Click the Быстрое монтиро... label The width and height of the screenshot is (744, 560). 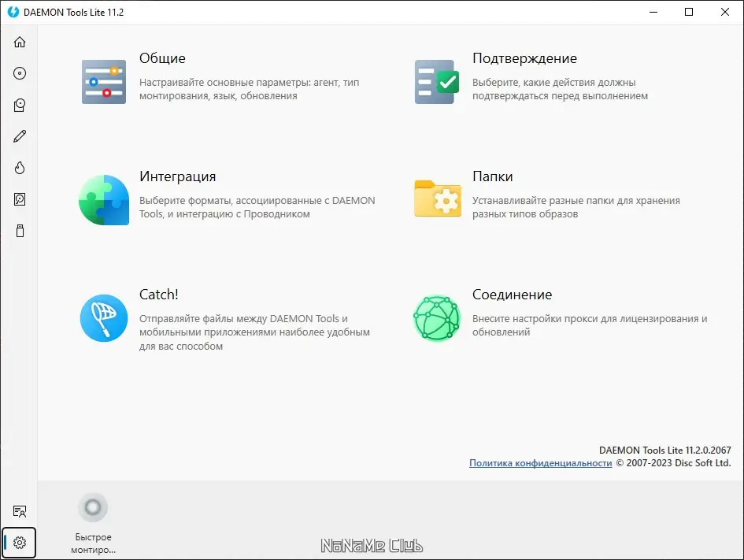94,543
